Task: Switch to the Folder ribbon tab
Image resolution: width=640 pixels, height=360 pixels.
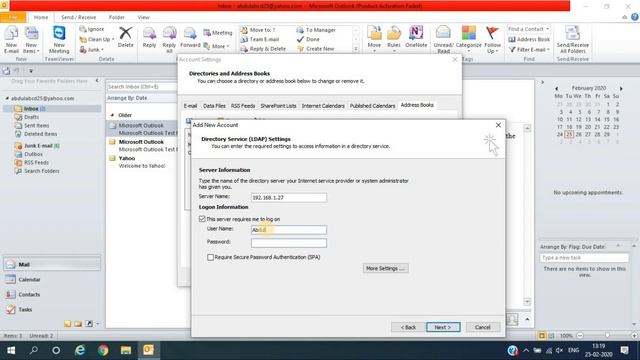Action: (x=117, y=18)
